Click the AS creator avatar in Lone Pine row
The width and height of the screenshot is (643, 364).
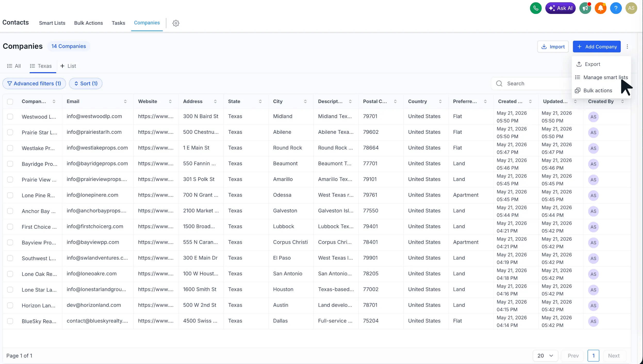593,195
